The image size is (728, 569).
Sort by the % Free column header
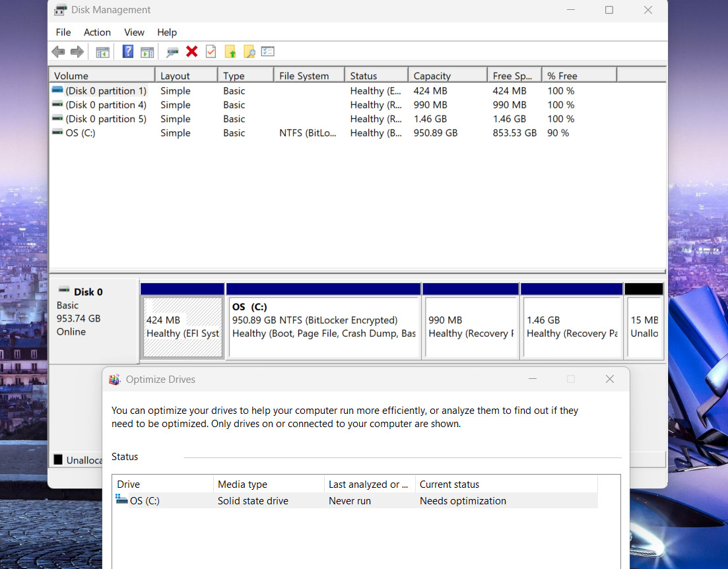579,76
